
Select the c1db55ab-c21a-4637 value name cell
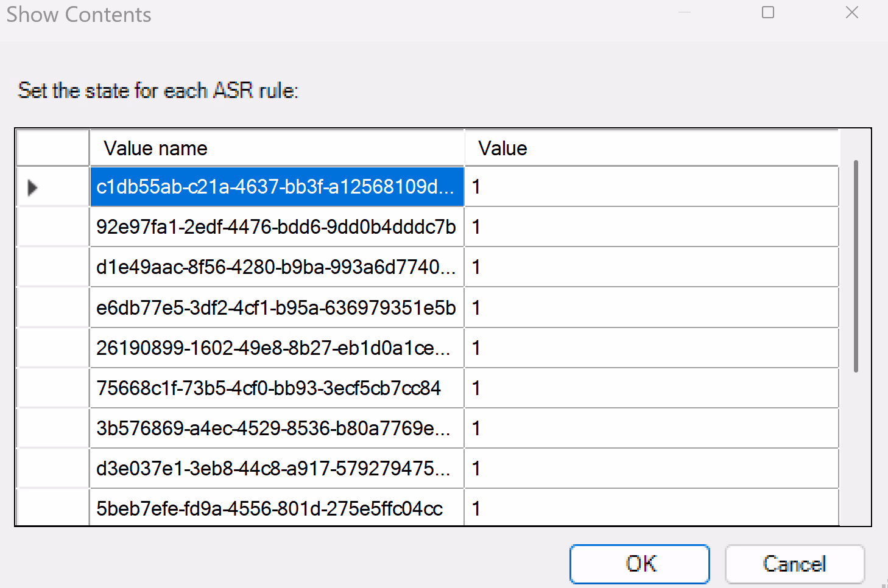pos(277,187)
